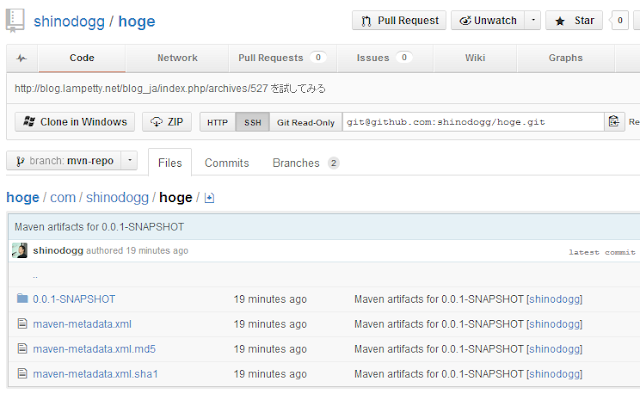Click commit message in 0.0.1-SNAPSHOT row

[439, 299]
